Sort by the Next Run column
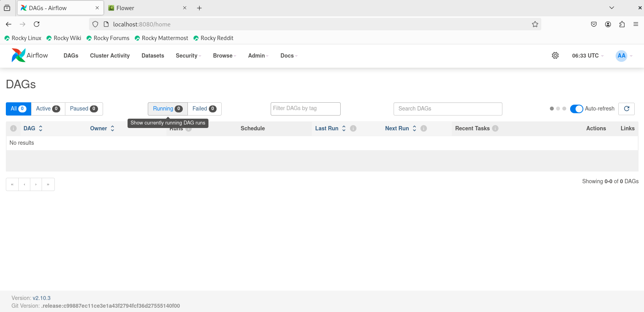Viewport: 644px width, 312px height. point(401,128)
